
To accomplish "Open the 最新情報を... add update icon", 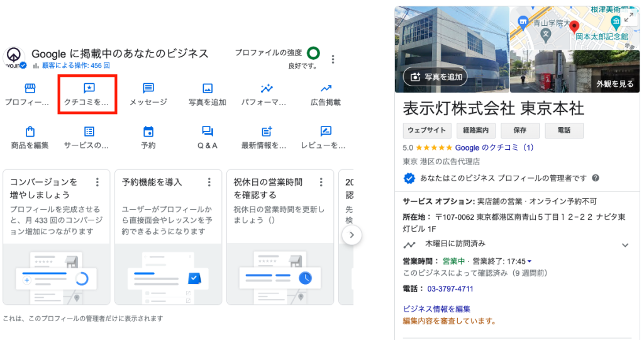I will pyautogui.click(x=267, y=131).
